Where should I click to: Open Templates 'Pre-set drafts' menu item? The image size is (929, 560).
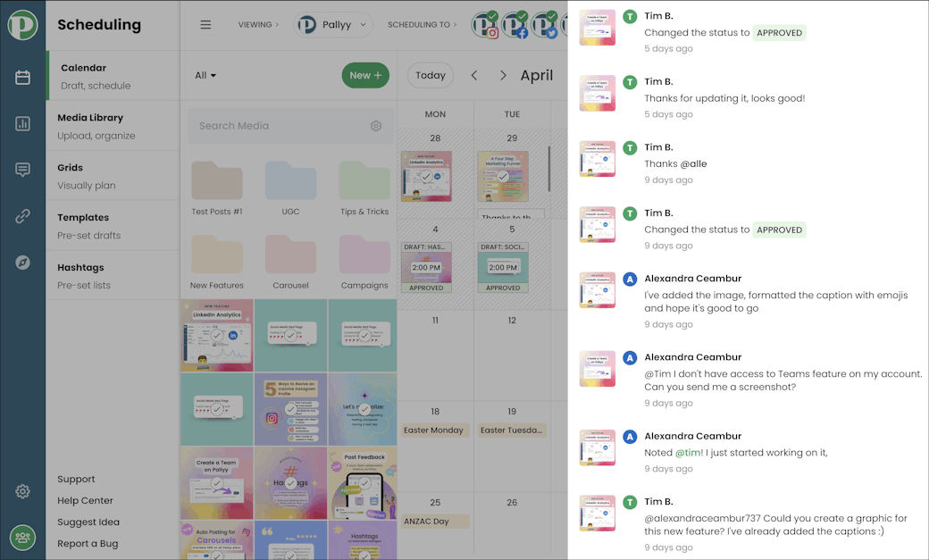click(113, 226)
